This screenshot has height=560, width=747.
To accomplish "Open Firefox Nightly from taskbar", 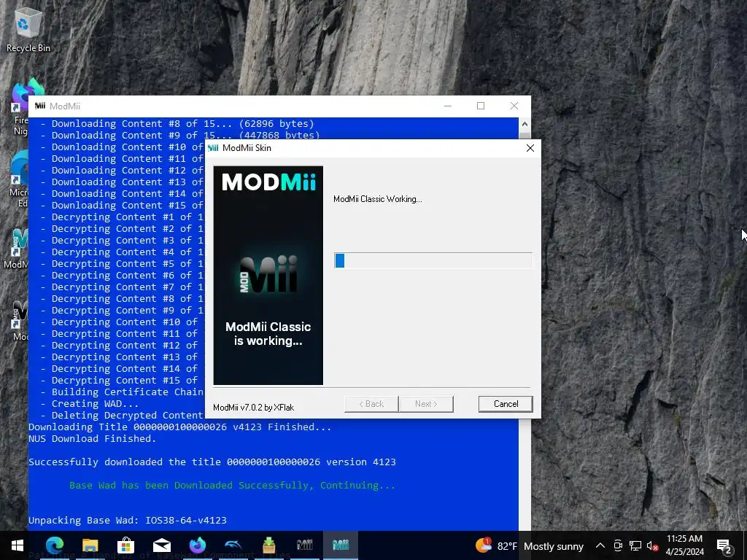I will (197, 545).
